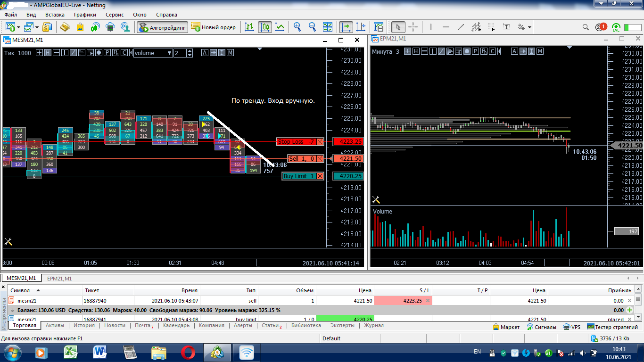Open the search magnifier in the toolbar
Viewport: 644px width, 362px height.
tap(586, 27)
